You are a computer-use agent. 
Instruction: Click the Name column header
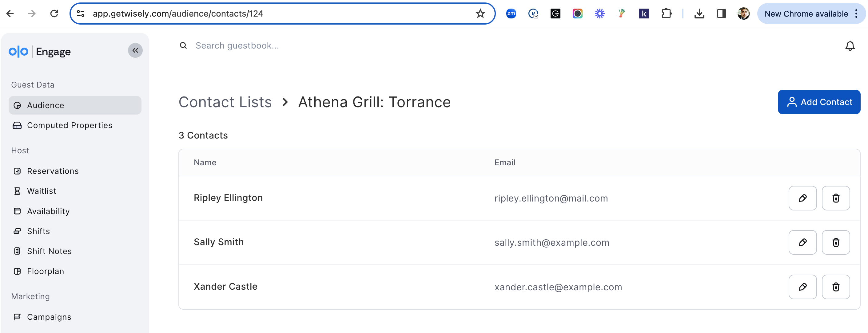(x=205, y=163)
